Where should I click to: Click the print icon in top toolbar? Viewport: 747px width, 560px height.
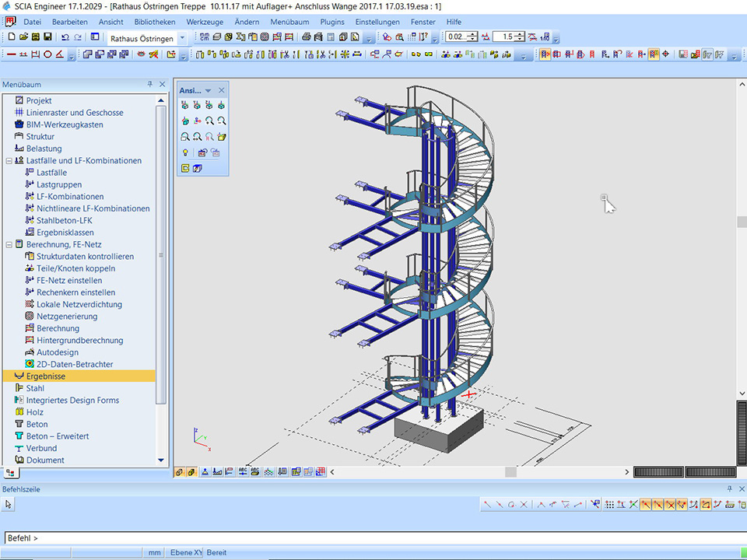click(x=307, y=37)
